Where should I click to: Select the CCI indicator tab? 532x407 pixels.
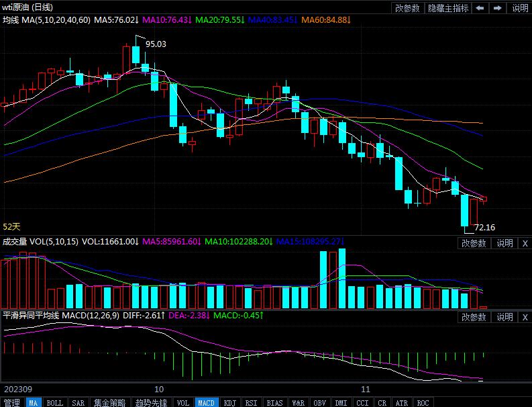(362, 402)
